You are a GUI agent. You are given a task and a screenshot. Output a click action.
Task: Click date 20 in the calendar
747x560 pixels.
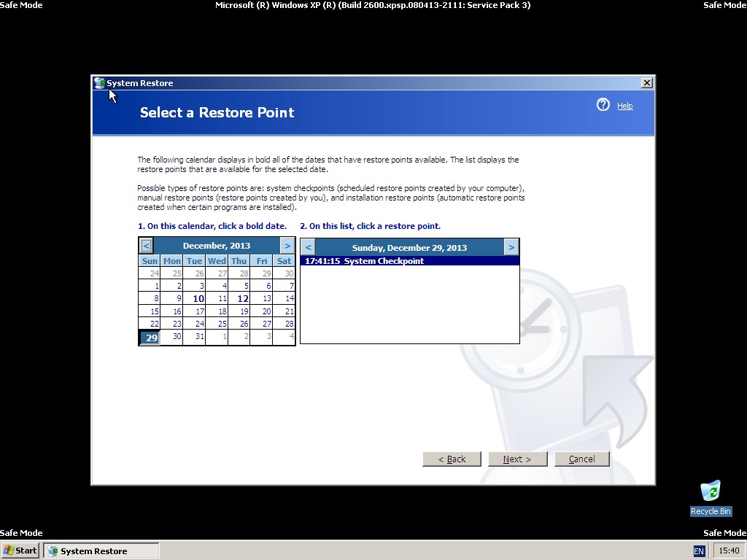(262, 311)
